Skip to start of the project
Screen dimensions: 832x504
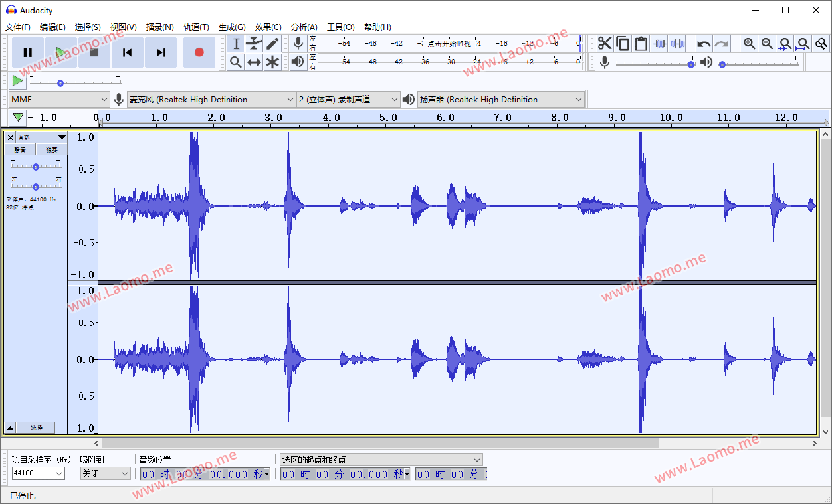tap(128, 52)
